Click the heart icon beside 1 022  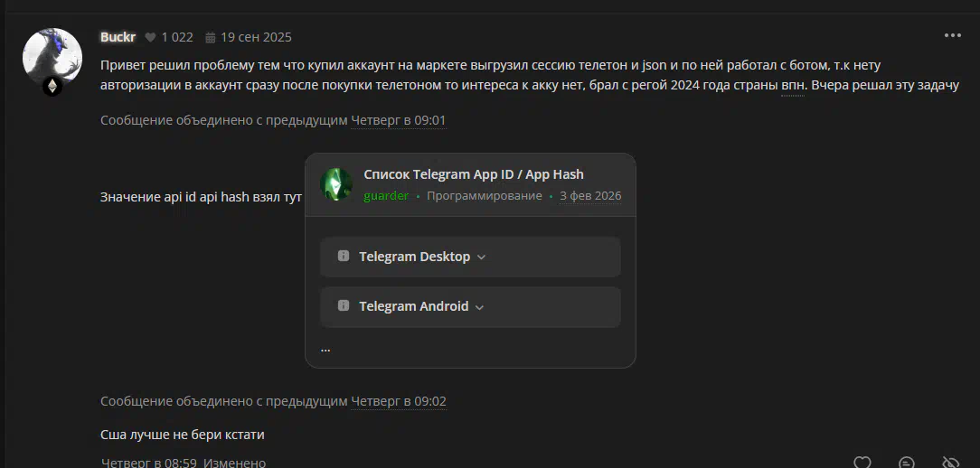[x=150, y=37]
